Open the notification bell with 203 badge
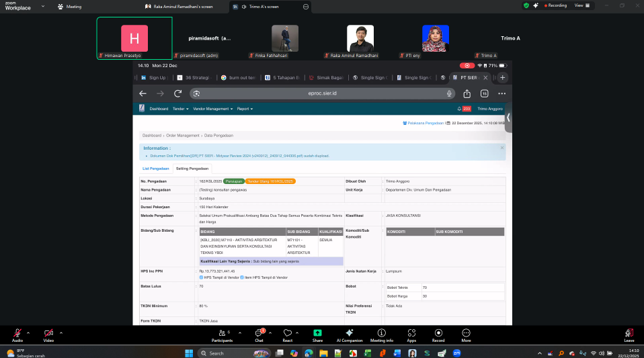The width and height of the screenshot is (644, 358). point(460,108)
